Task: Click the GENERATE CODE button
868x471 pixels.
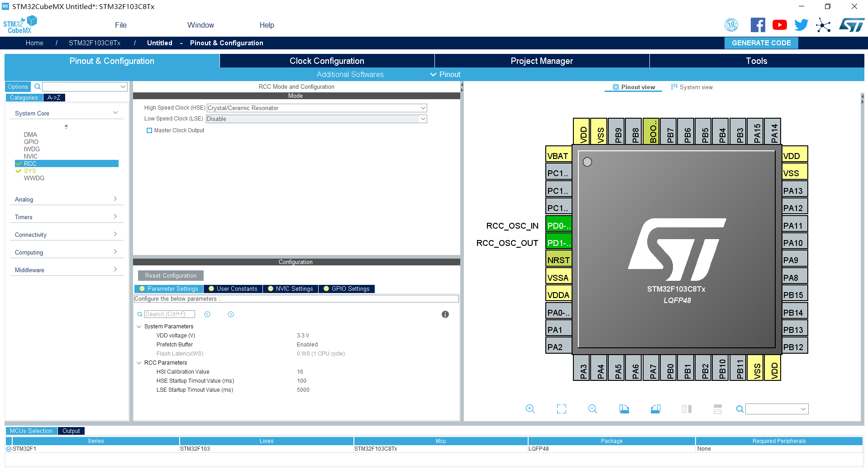Action: (x=761, y=43)
